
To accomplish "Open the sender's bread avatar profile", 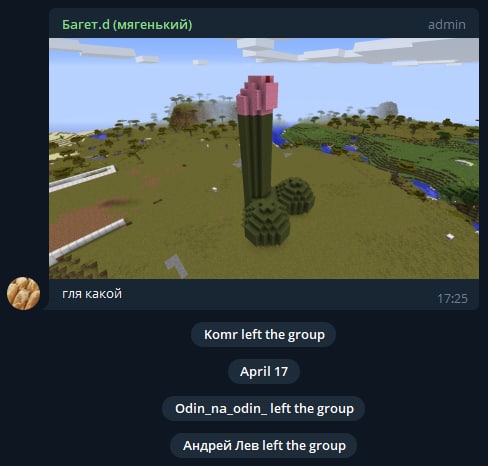I will (x=24, y=293).
